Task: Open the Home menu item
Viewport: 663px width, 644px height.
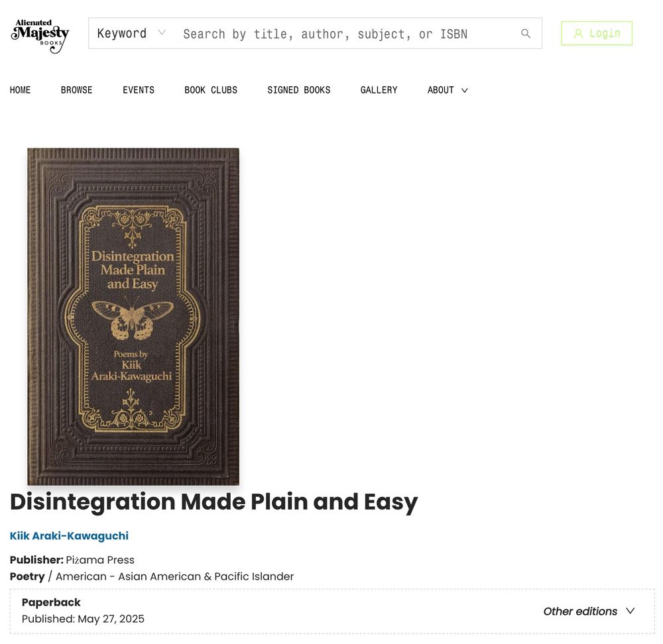Action: click(21, 90)
